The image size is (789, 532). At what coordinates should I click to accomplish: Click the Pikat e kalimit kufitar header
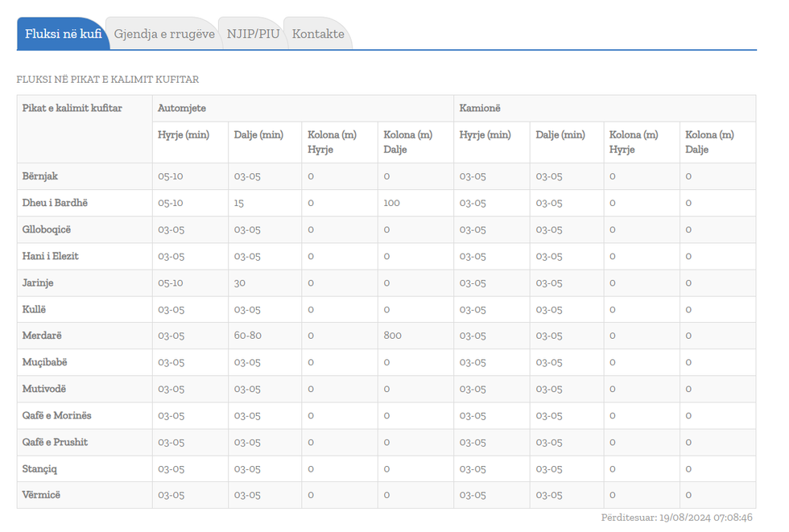pyautogui.click(x=72, y=108)
